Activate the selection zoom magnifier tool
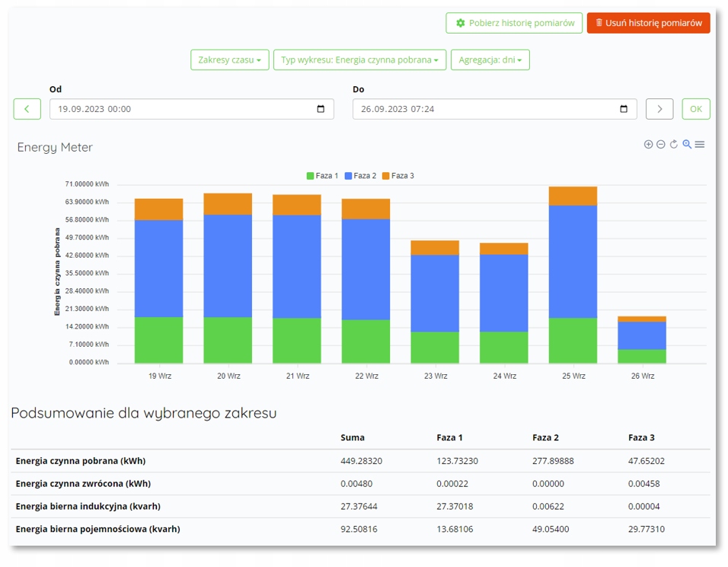 687,145
